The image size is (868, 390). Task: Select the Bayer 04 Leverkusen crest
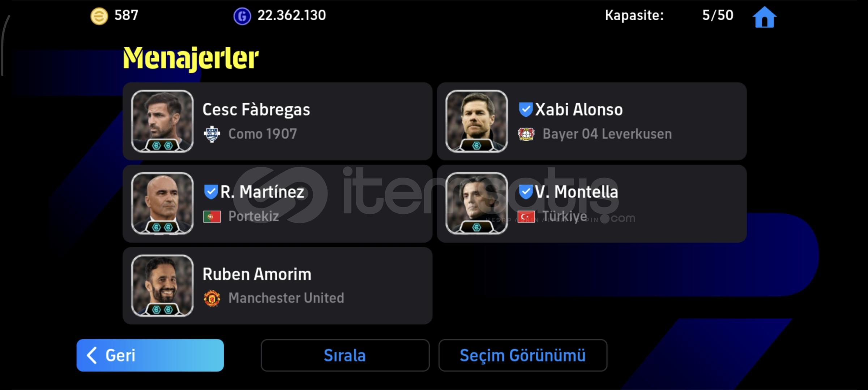(x=526, y=134)
